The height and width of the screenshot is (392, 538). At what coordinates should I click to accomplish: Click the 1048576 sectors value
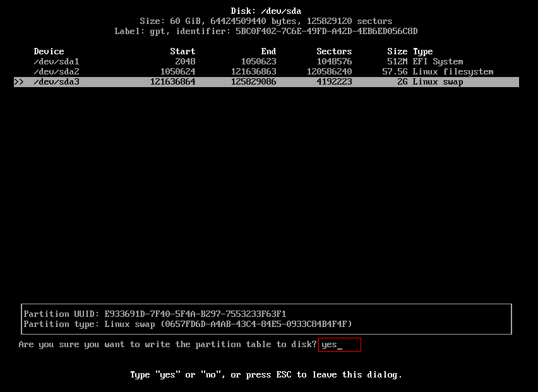pyautogui.click(x=334, y=62)
